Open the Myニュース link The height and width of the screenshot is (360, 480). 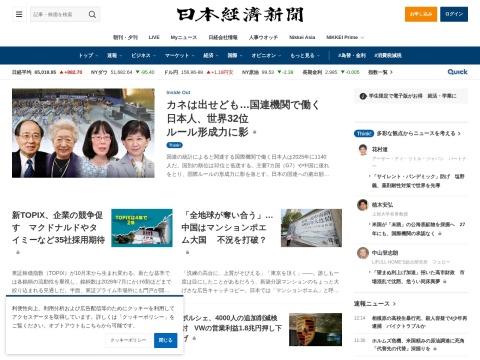184,37
